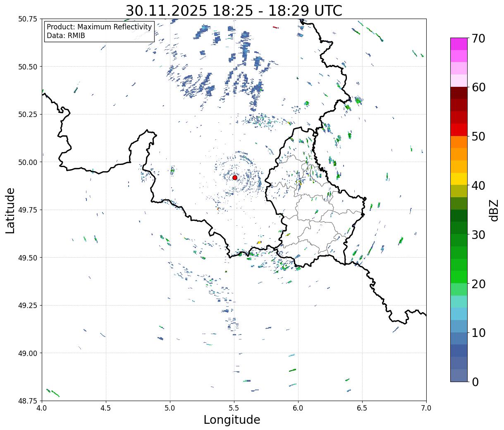Viewport: 504px width, 430px height.
Task: Click the latitude tick label '49.00'
Action: point(28,353)
